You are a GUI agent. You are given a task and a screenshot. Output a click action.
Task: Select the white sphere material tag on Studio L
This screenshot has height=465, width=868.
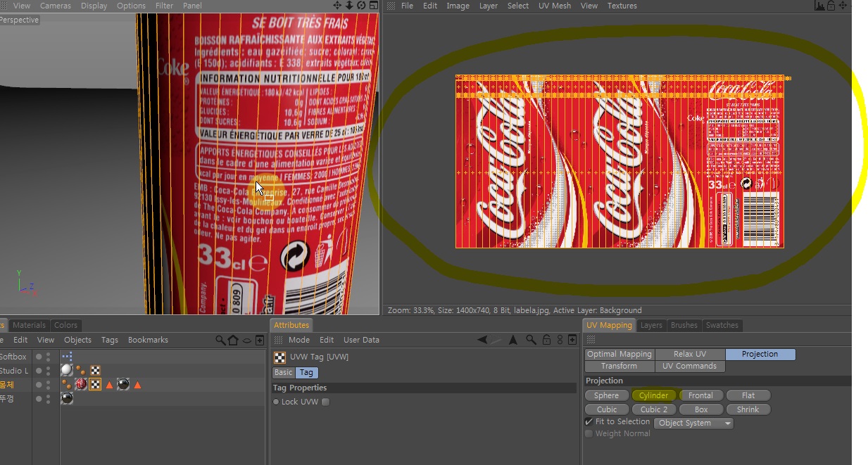point(67,371)
